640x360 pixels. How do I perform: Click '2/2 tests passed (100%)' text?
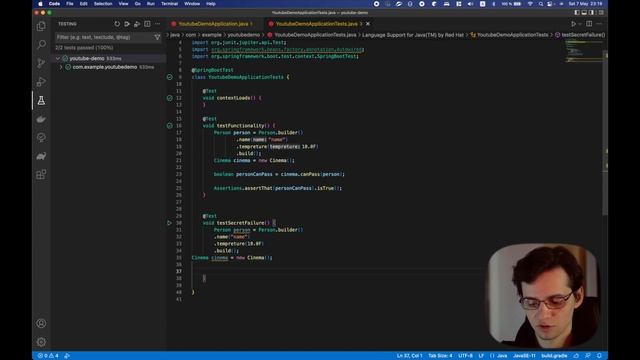[84, 48]
